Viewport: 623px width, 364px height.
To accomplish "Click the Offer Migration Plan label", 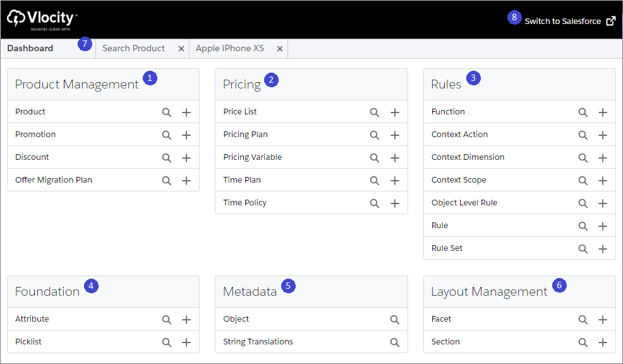I will (x=54, y=180).
